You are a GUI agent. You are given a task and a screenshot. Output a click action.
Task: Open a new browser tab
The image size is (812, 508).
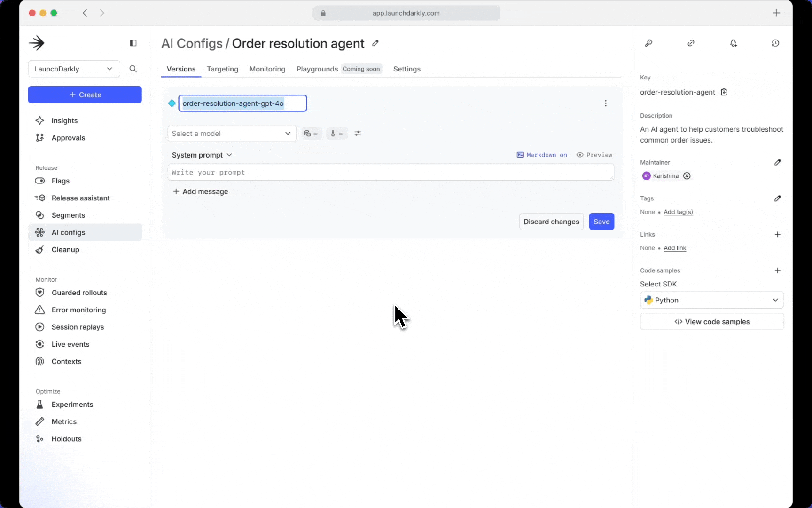pos(777,13)
